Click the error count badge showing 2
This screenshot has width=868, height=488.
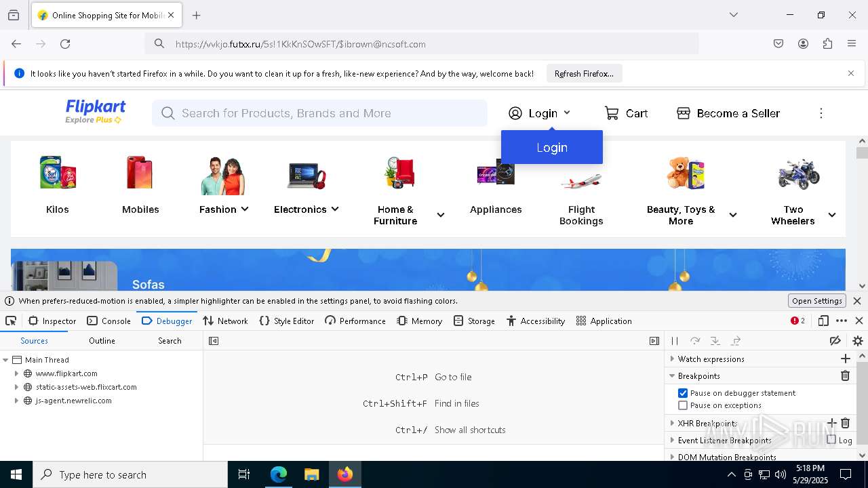click(797, 321)
